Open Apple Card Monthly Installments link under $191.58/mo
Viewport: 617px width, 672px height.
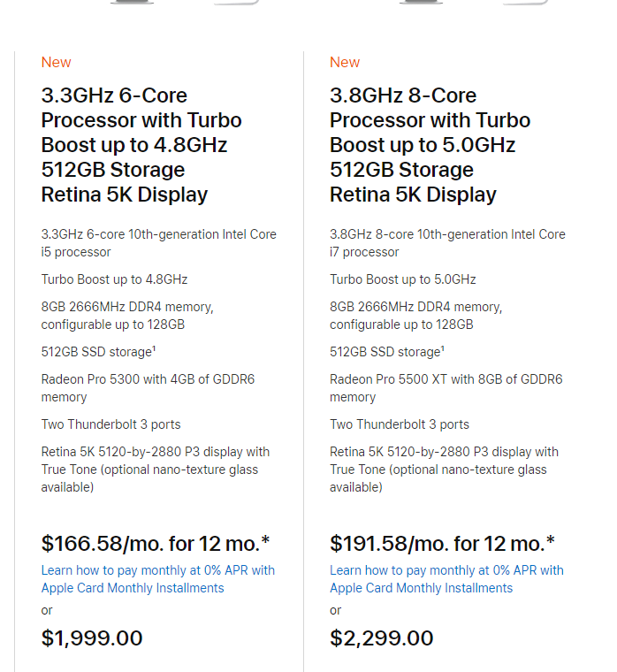446,579
